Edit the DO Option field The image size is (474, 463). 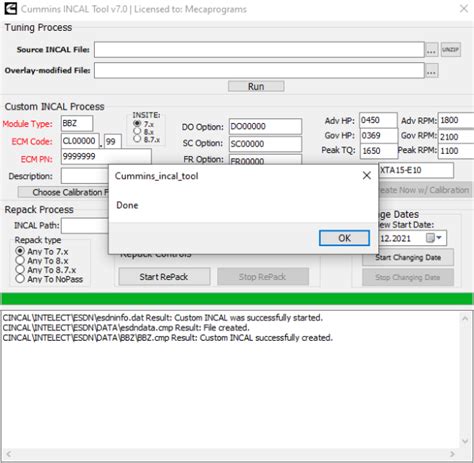[265, 126]
